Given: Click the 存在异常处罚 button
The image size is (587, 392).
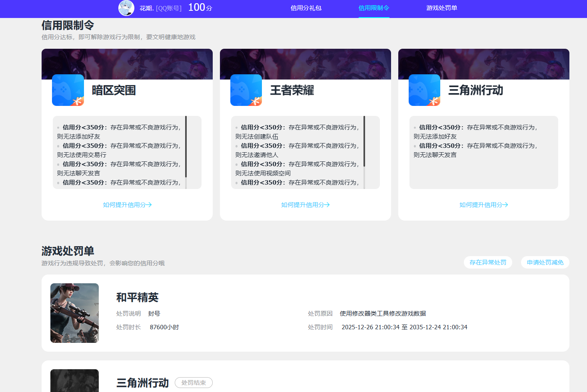Looking at the screenshot, I should tap(488, 263).
